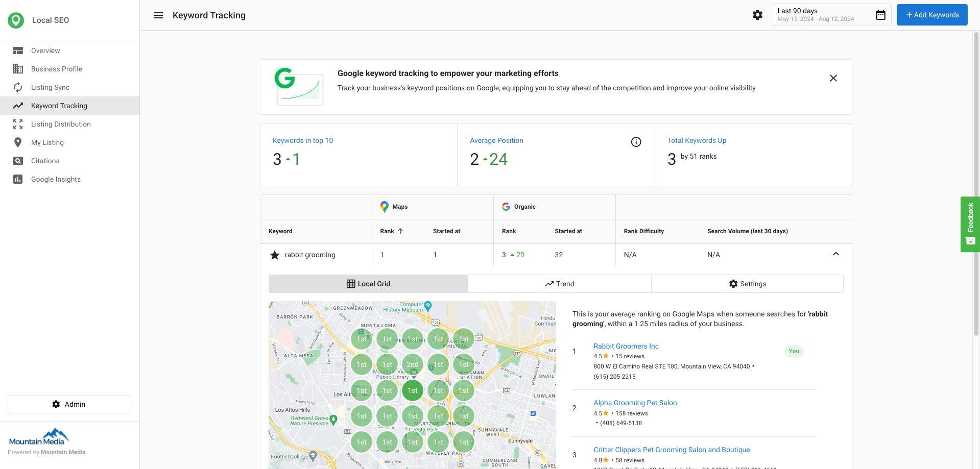Open the Business Profile section

tap(56, 69)
